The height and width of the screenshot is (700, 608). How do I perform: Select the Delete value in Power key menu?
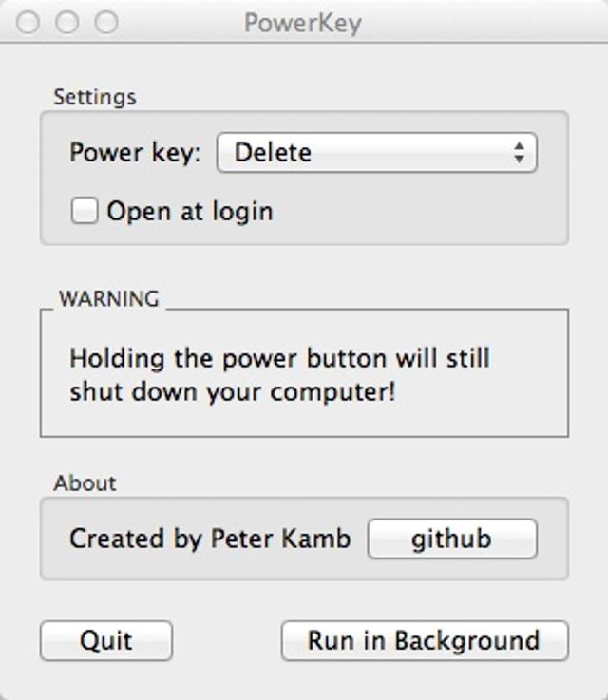coord(274,153)
